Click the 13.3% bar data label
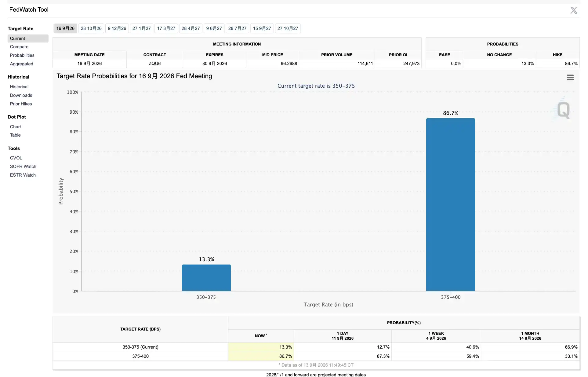Screen dimensions: 588x377 pyautogui.click(x=206, y=259)
